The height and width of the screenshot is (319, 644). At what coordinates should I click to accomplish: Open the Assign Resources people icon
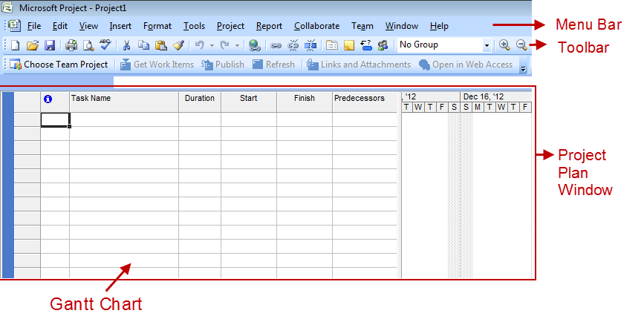point(383,45)
